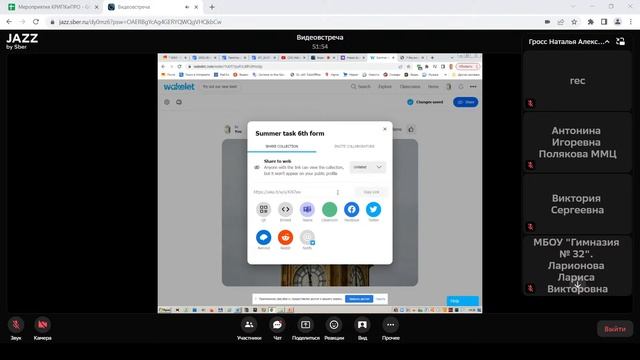This screenshot has height=360, width=640.
Task: Click the collection link field in dialog
Action: pos(296,192)
